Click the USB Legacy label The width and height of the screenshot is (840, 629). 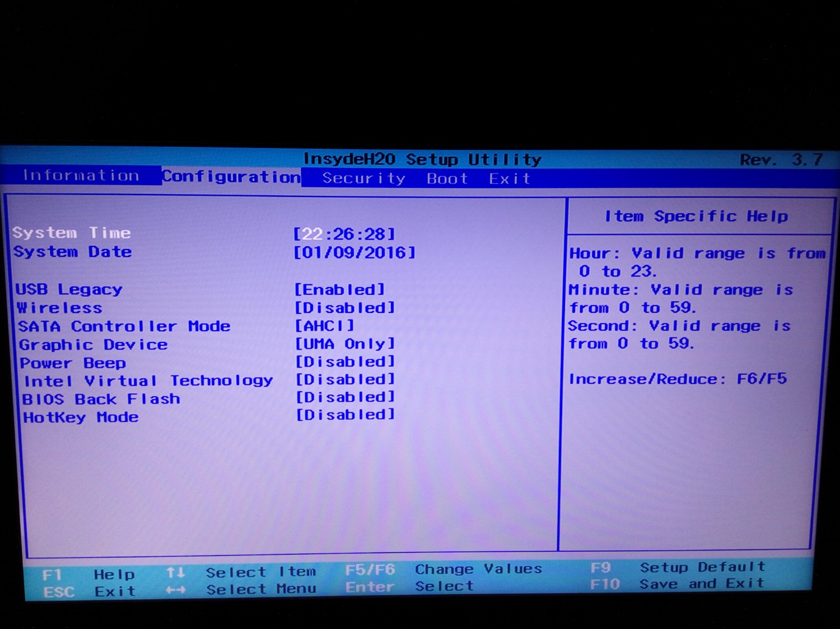pyautogui.click(x=69, y=289)
